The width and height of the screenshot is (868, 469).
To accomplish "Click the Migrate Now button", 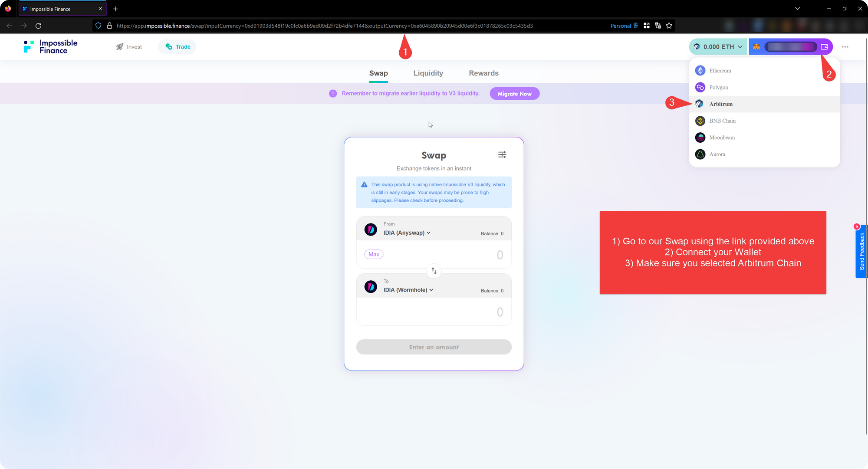I will click(x=515, y=94).
